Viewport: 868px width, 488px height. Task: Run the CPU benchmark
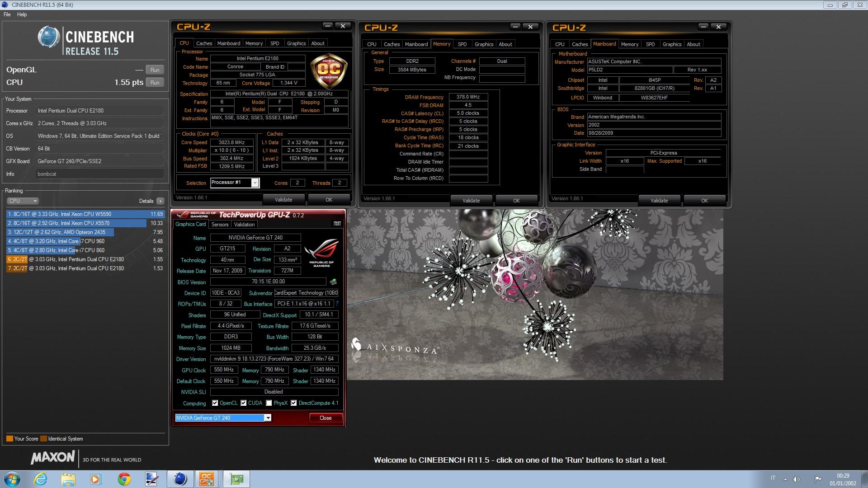coord(155,83)
